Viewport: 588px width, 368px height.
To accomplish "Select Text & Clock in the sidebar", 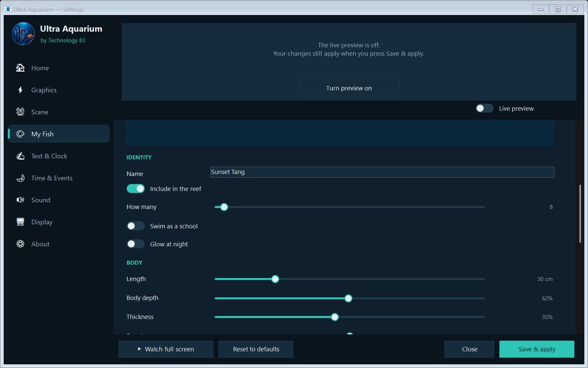I will pos(59,156).
